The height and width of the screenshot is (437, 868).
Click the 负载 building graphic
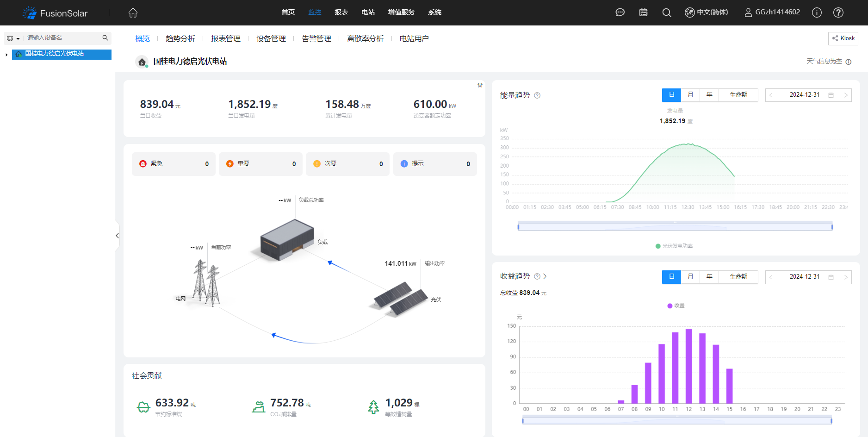click(x=286, y=239)
